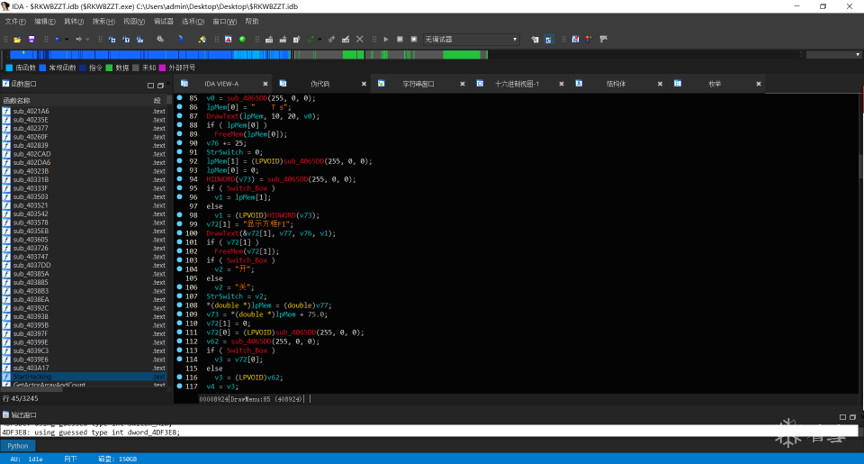Click the binoculars search icon in toolbar
Screen dimensions: 864x464
coord(160,40)
